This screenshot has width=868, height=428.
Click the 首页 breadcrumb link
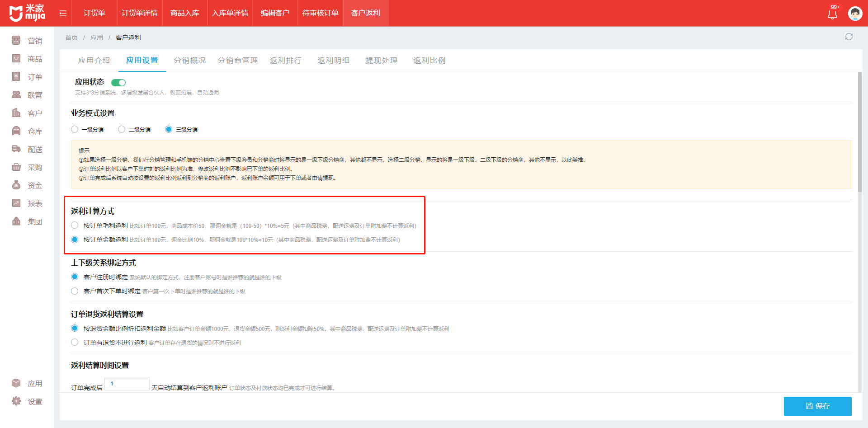(x=71, y=38)
